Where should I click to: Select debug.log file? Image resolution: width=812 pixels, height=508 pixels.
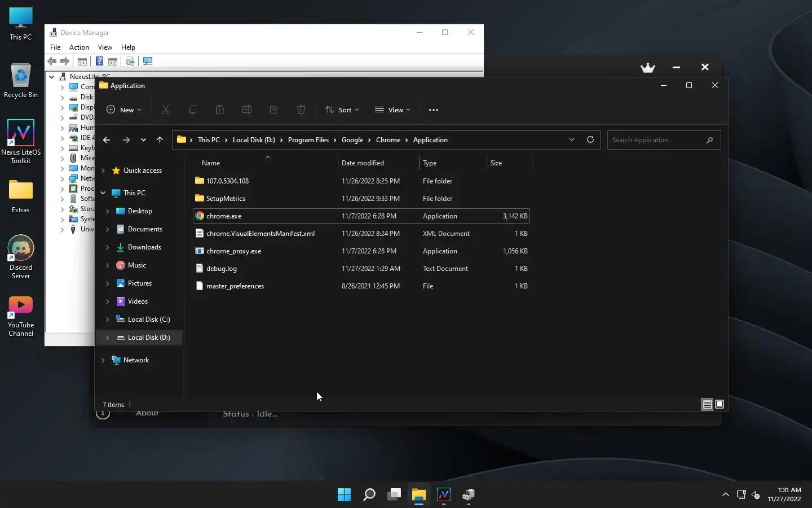click(361, 269)
